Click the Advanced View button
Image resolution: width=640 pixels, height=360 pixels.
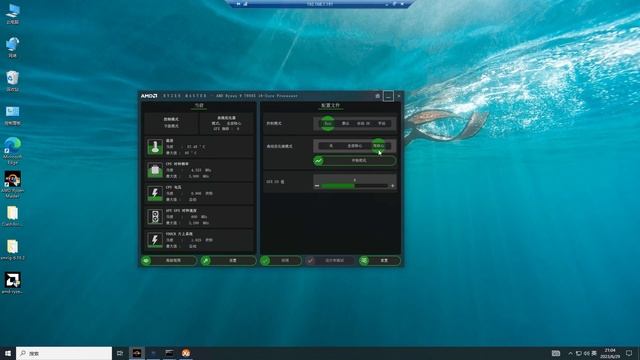pyautogui.click(x=169, y=260)
